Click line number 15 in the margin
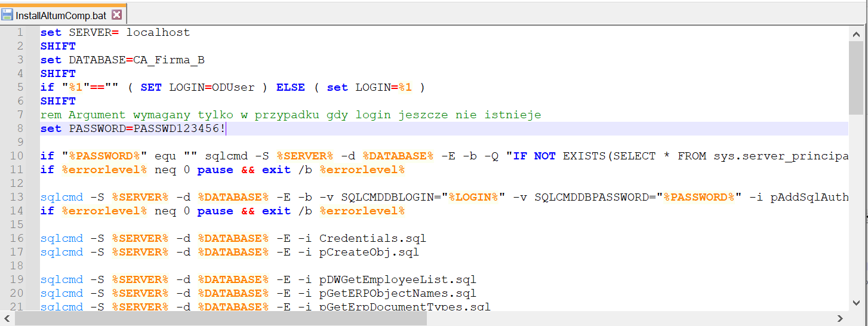This screenshot has width=868, height=326. coord(17,224)
